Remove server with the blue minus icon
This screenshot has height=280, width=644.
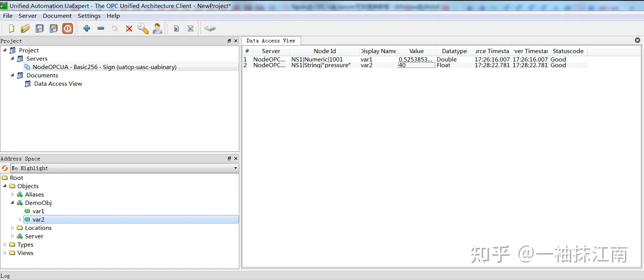click(x=101, y=29)
